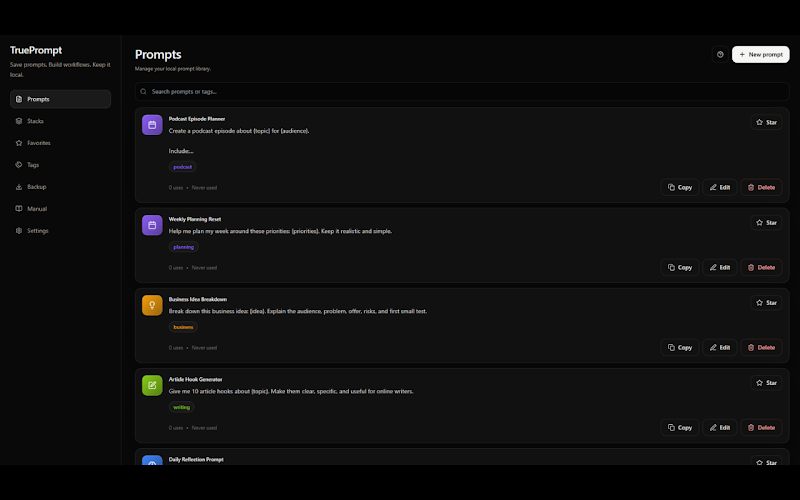Click the Article Hook Generator pencil icon
Viewport: 800px width, 500px height.
coord(152,385)
